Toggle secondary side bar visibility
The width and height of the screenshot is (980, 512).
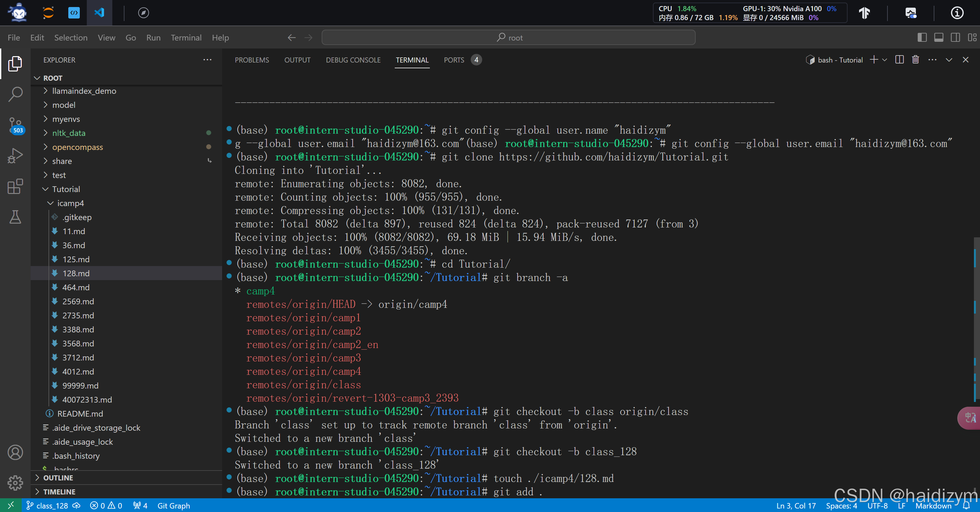click(955, 37)
